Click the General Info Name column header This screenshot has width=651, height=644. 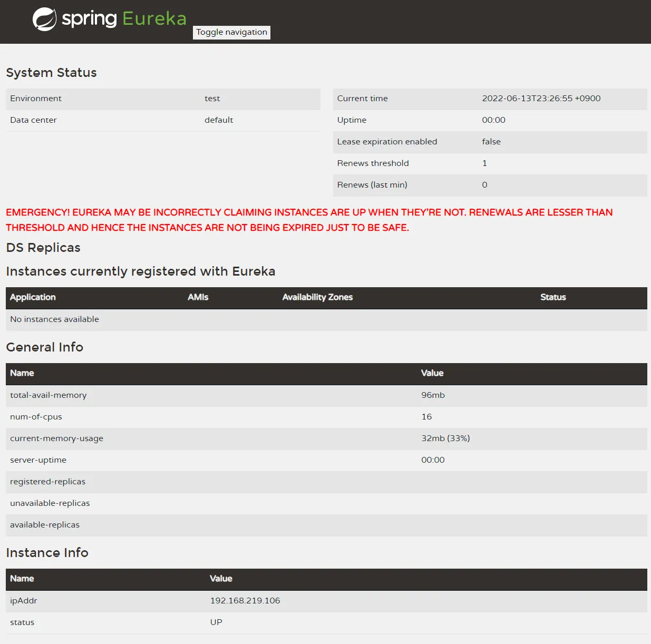click(22, 373)
